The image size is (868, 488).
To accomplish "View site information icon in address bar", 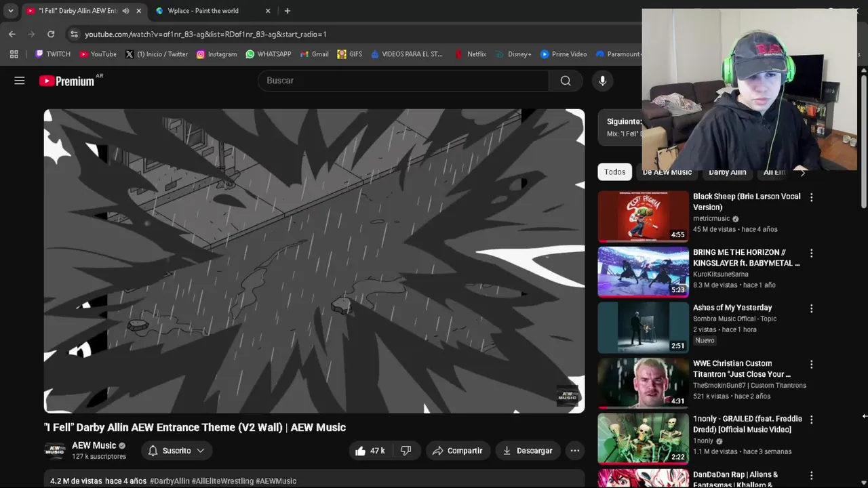I will click(x=74, y=34).
